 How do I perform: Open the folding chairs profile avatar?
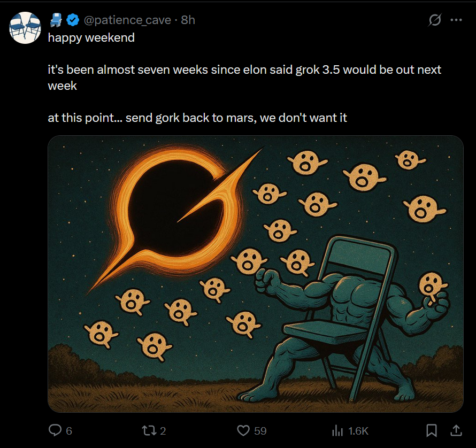(x=26, y=28)
